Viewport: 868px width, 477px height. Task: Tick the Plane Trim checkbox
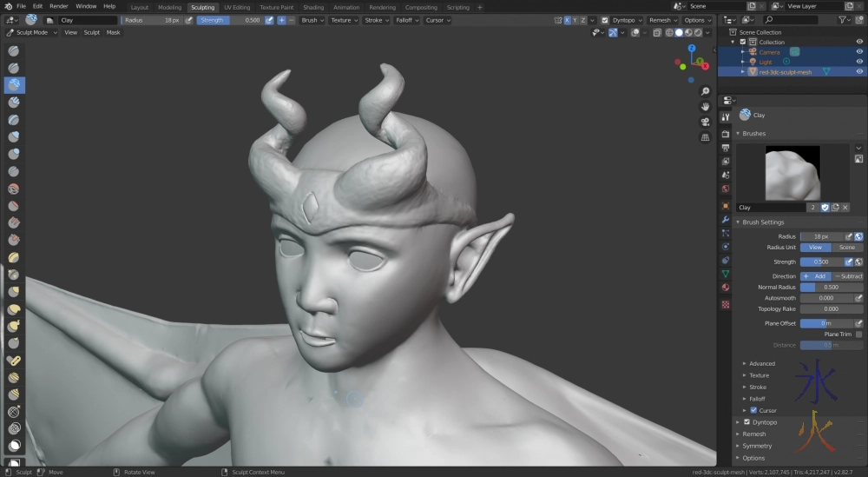coord(858,334)
